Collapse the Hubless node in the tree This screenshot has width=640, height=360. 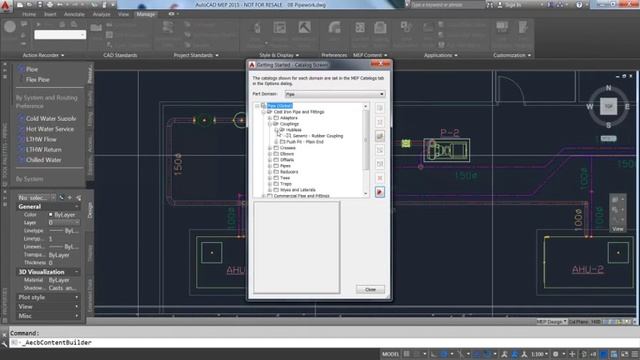(x=276, y=130)
